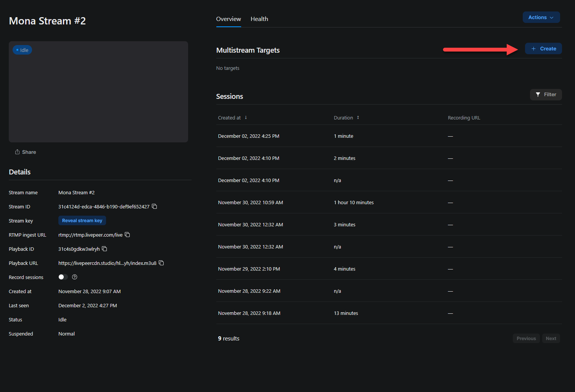This screenshot has width=575, height=392.
Task: Open the sessions Filter menu
Action: tap(546, 95)
